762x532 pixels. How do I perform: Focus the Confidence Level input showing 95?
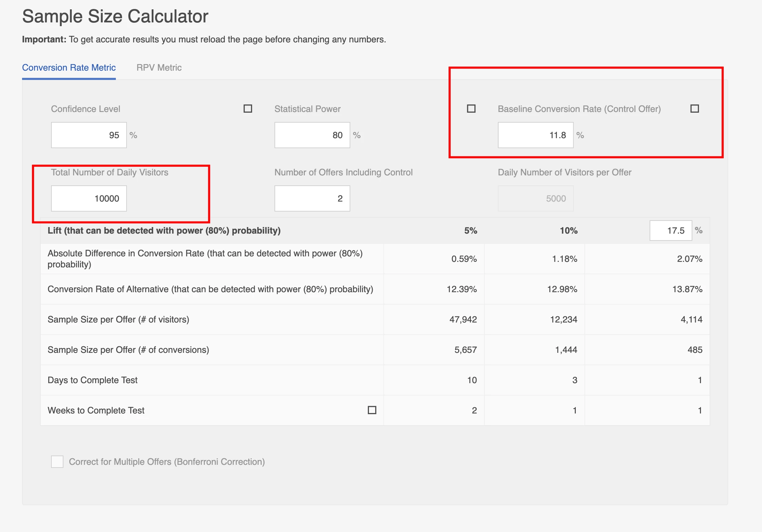(89, 135)
